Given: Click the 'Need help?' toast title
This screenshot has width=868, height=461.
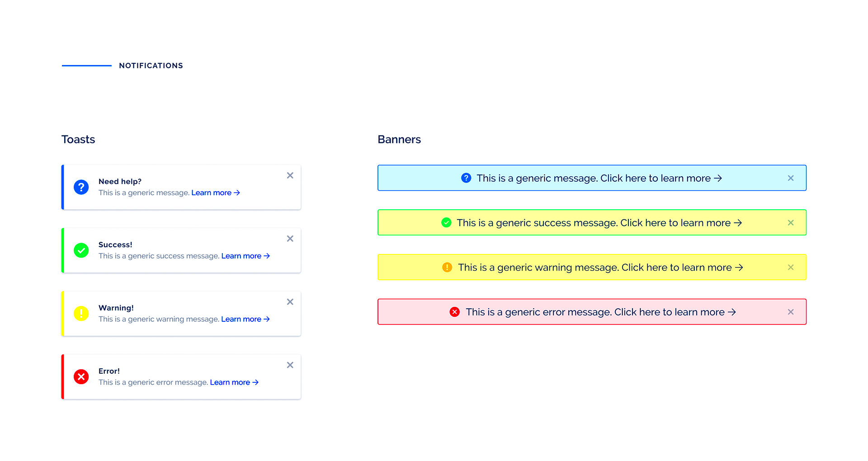Looking at the screenshot, I should tap(120, 181).
